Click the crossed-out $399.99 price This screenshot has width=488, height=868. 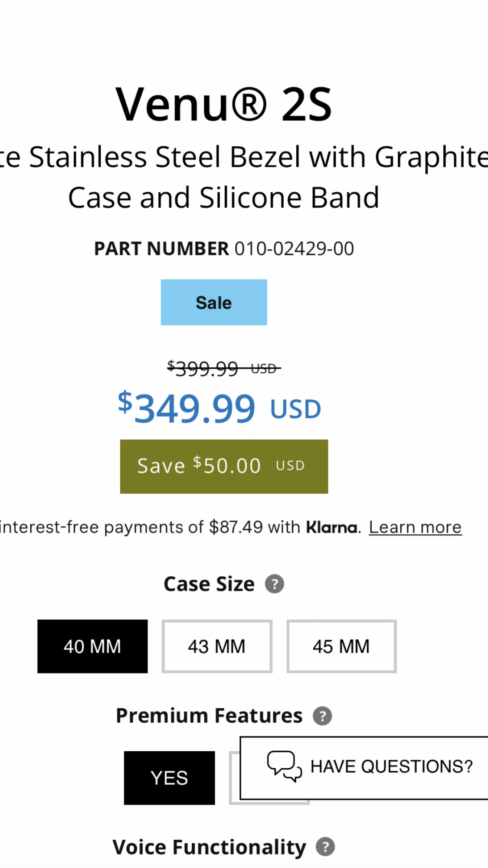(x=203, y=369)
